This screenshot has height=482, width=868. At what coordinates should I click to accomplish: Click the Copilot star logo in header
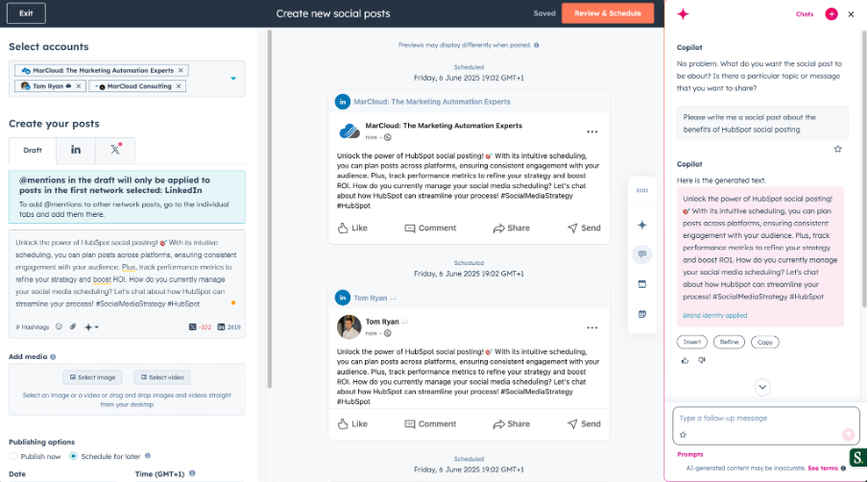[683, 14]
